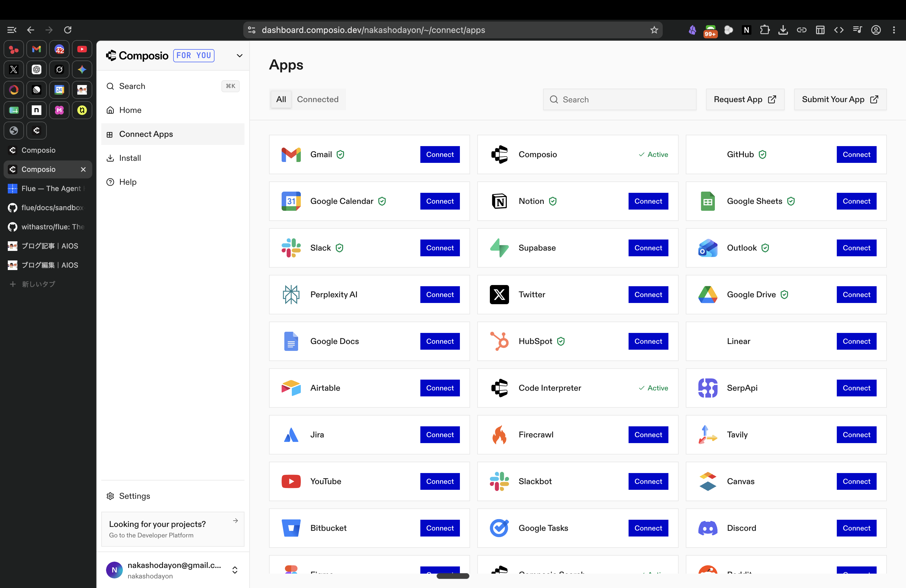Click the apps Search input field

(x=619, y=99)
